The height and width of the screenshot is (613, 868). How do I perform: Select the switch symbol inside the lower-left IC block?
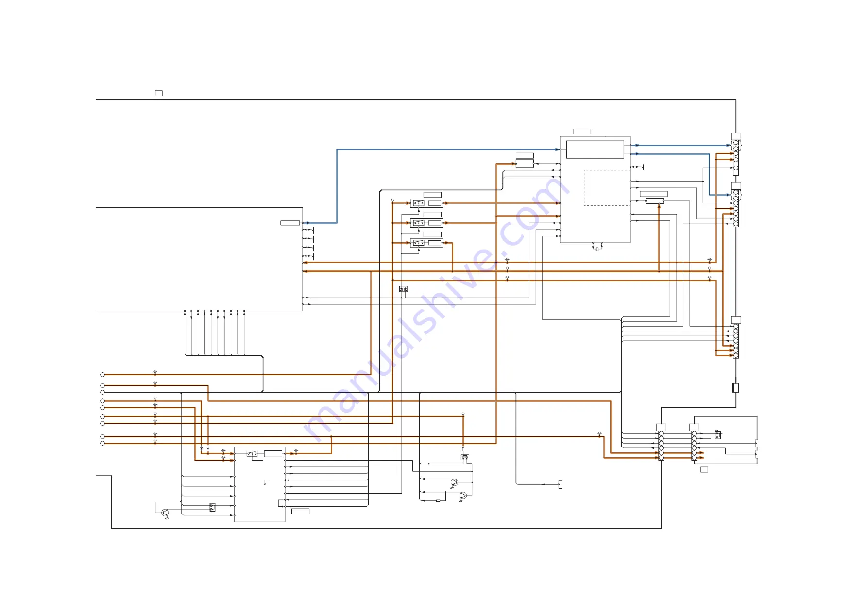pyautogui.click(x=252, y=454)
